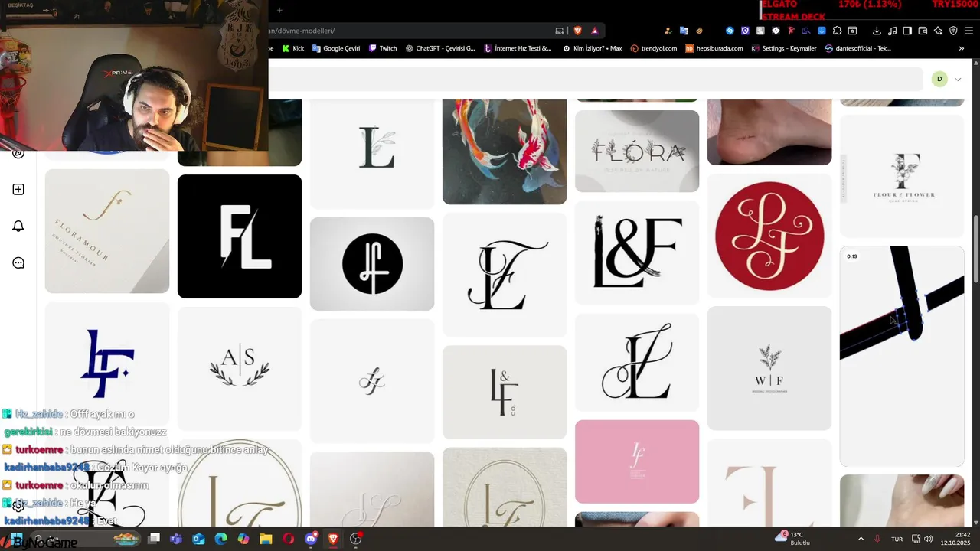This screenshot has width=980, height=551.
Task: Click the Brave Rewards triangle icon
Action: click(x=594, y=31)
